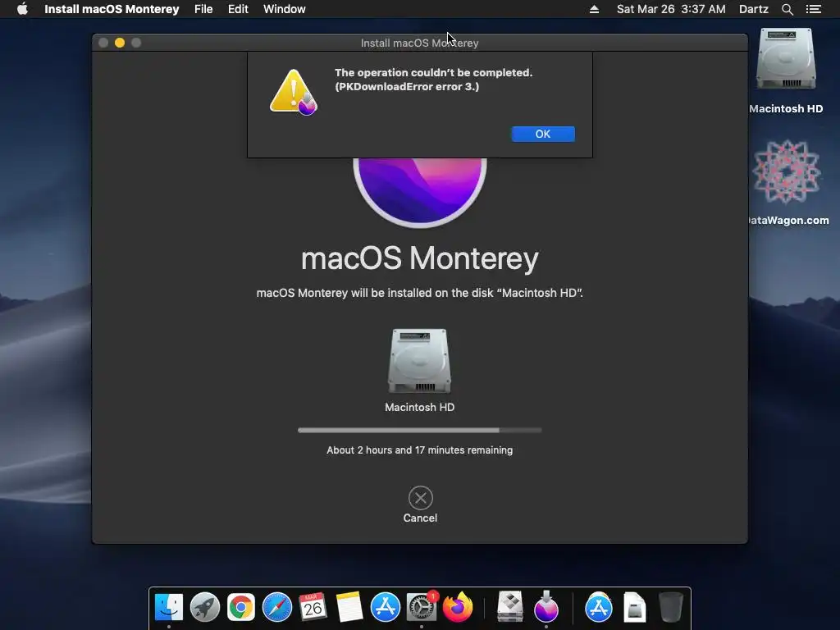Screen dimensions: 840x630
Task: Click Install macOS Monterey icon in the Dock
Action: (546, 606)
